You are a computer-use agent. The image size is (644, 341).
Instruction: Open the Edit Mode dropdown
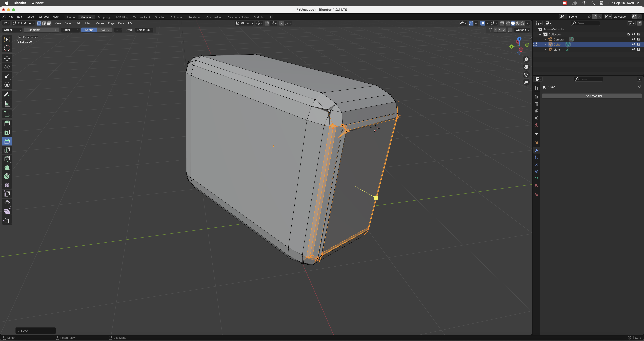tap(24, 23)
